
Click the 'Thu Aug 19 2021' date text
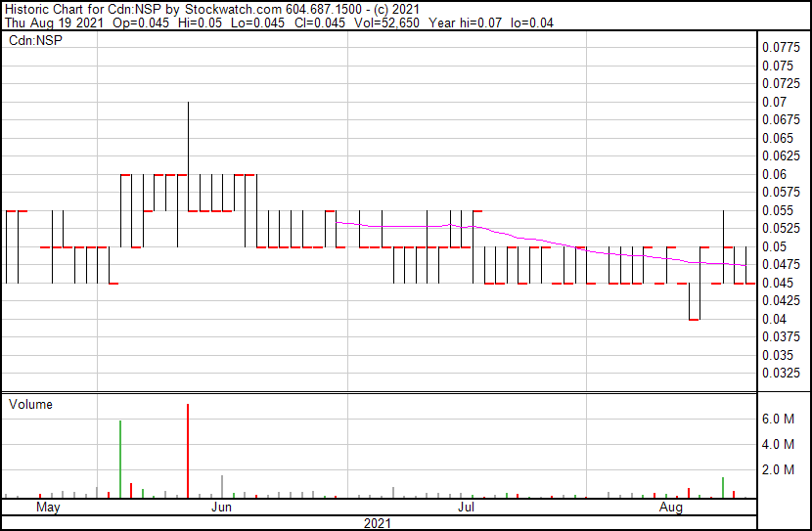click(54, 22)
